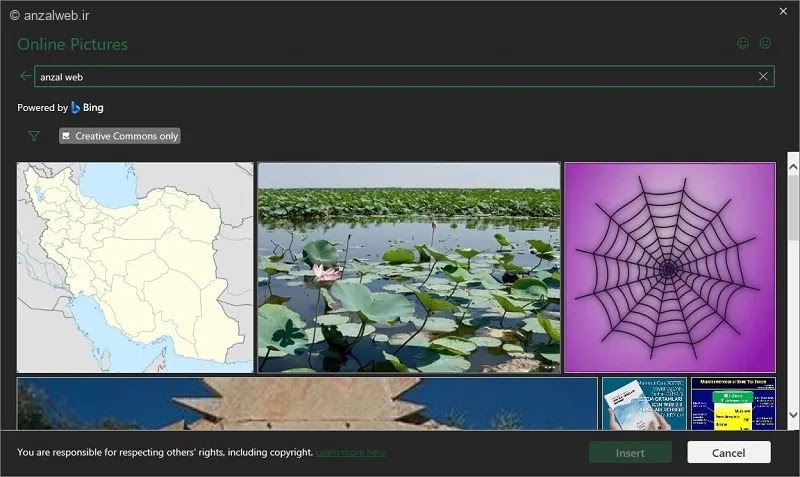Image resolution: width=800 pixels, height=477 pixels.
Task: Click the scrollbar down arrow
Action: click(793, 415)
